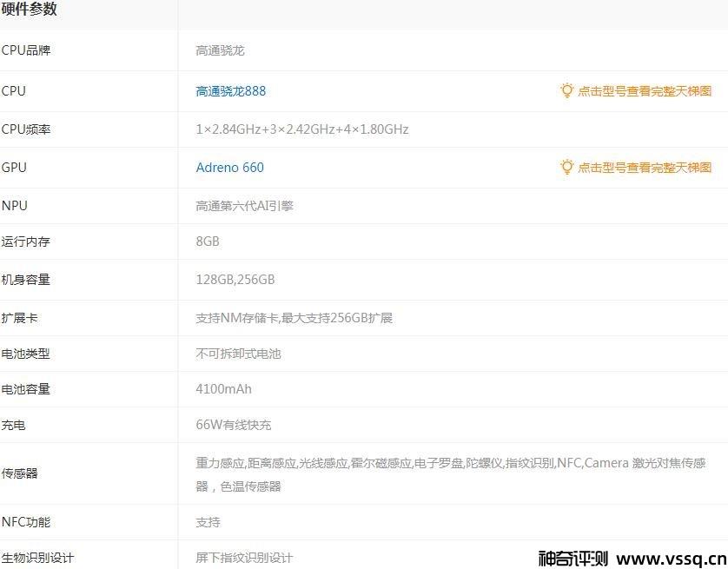Select the 4100mAh value

(224, 389)
